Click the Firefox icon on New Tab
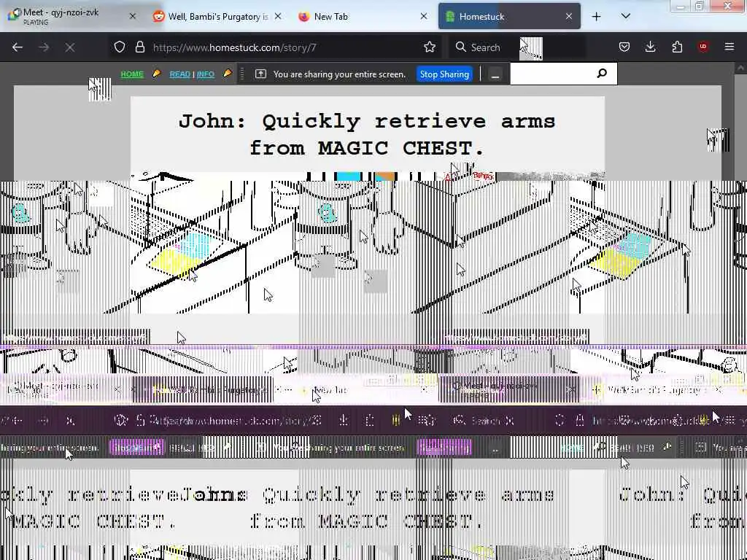747x560 pixels. point(304,17)
